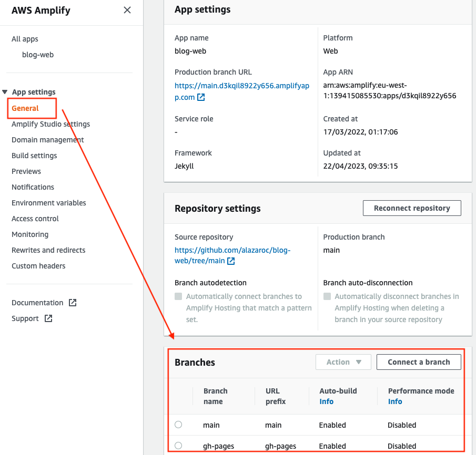The height and width of the screenshot is (455, 476).
Task: Open Previews page
Action: pos(26,171)
